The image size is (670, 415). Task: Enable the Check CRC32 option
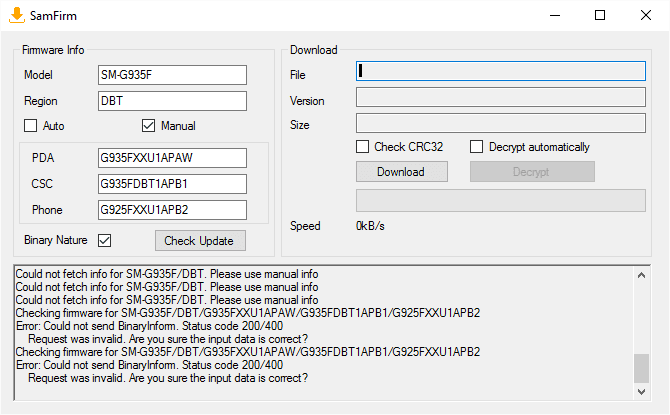(x=362, y=147)
